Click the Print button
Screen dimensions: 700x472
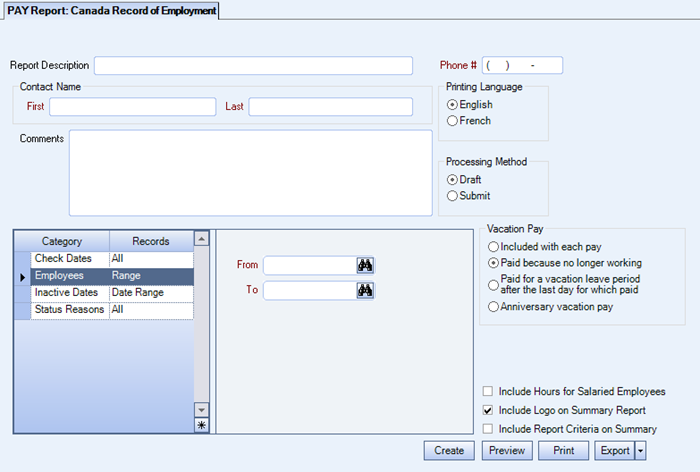coord(564,451)
